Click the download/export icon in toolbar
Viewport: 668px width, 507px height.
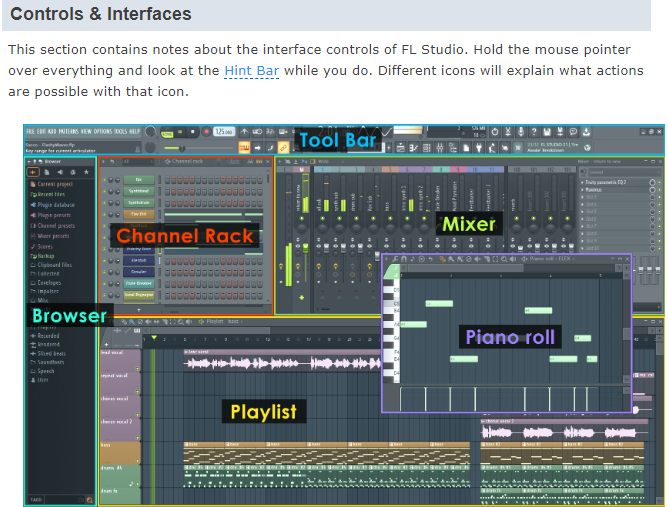[586, 132]
